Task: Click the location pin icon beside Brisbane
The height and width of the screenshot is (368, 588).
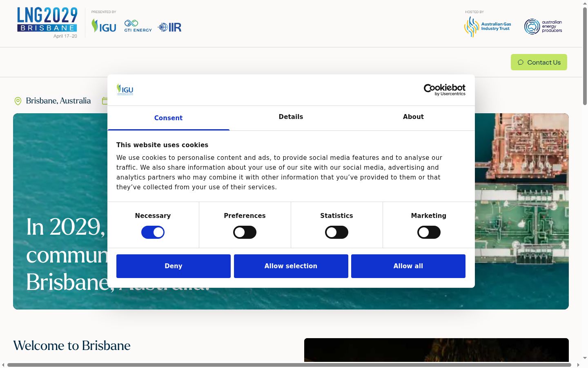Action: [18, 101]
